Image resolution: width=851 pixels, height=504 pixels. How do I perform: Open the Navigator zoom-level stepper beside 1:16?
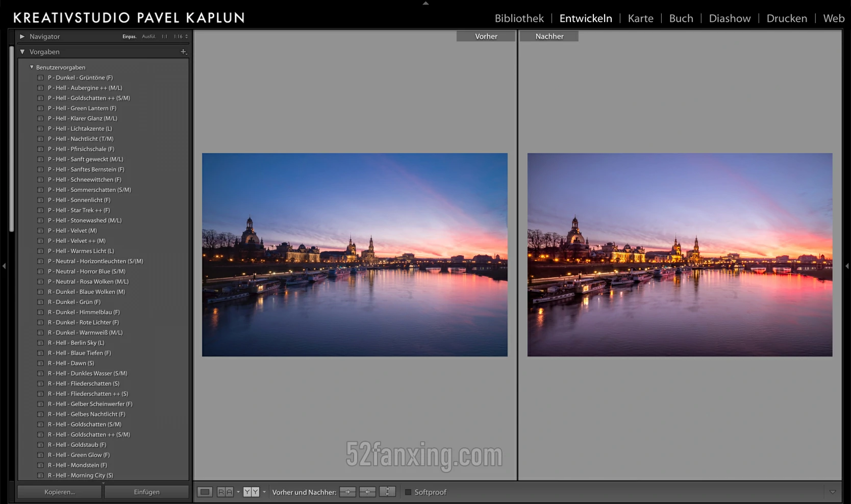(x=187, y=36)
